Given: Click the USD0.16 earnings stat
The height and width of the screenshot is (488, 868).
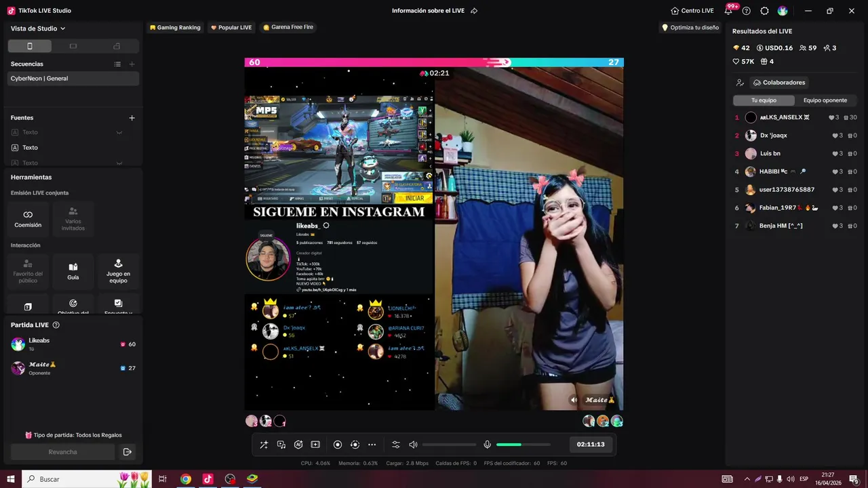Looking at the screenshot, I should coord(774,48).
